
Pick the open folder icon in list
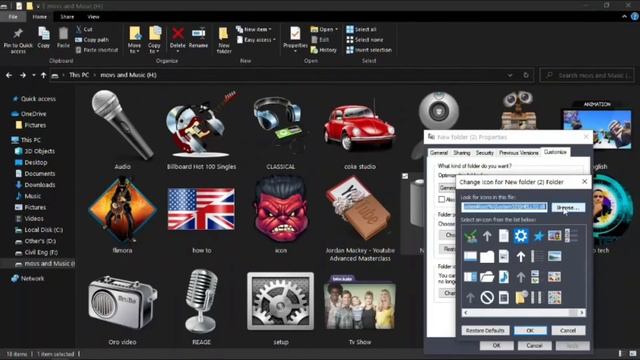pos(487,277)
